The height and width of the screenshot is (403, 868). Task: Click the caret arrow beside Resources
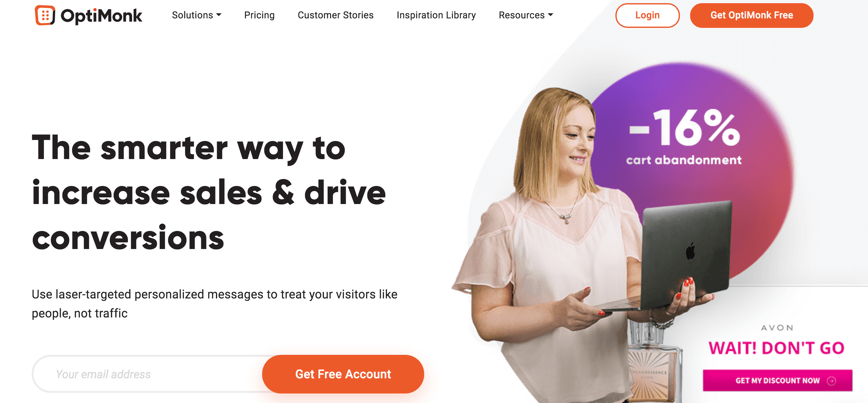click(x=550, y=15)
